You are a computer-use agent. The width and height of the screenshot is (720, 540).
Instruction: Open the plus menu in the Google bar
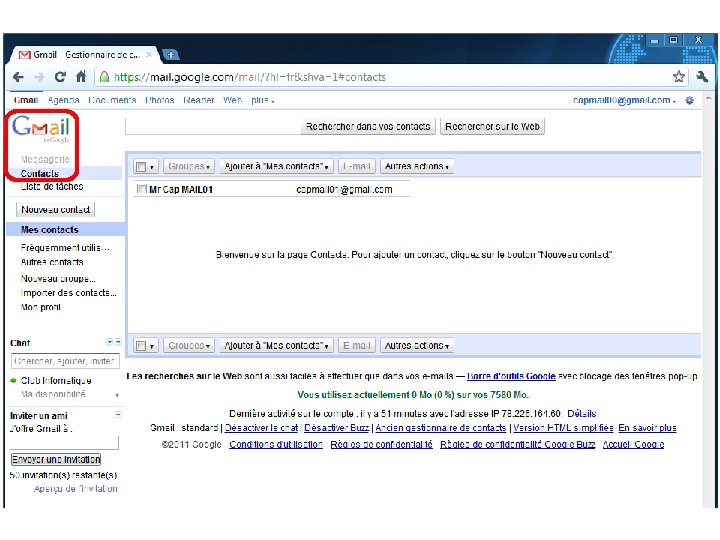coord(262,100)
